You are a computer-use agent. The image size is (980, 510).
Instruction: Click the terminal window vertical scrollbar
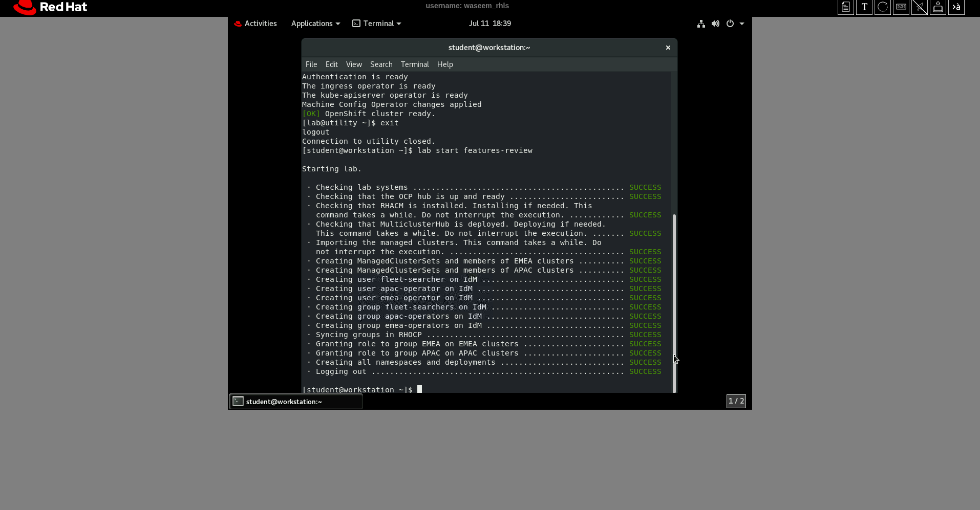(x=674, y=303)
